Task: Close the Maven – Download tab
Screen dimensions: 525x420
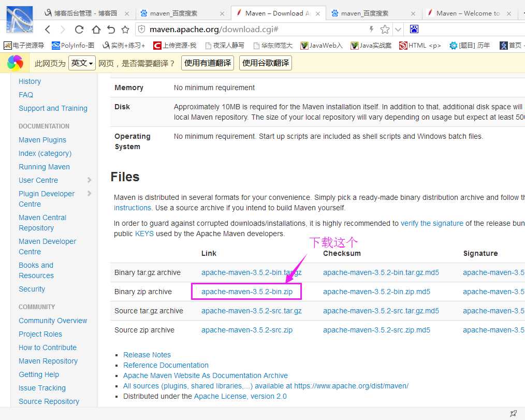Action: tap(318, 14)
